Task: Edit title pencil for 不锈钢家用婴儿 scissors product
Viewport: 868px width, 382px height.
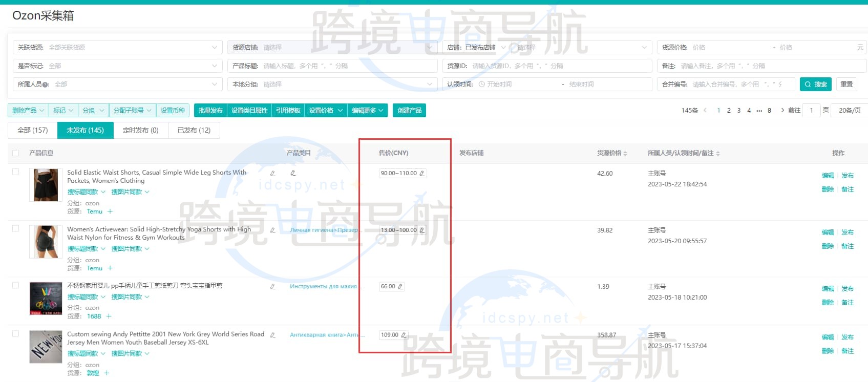Action: tap(272, 286)
